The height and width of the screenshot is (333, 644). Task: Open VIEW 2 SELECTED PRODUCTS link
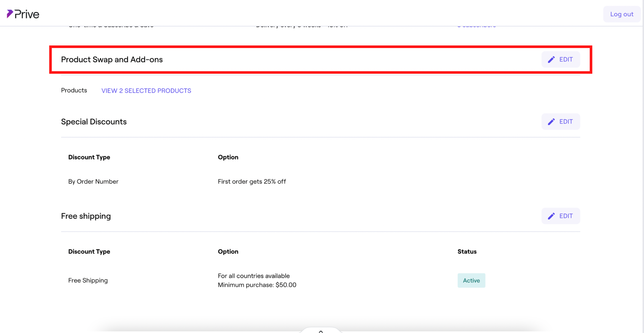[146, 91]
